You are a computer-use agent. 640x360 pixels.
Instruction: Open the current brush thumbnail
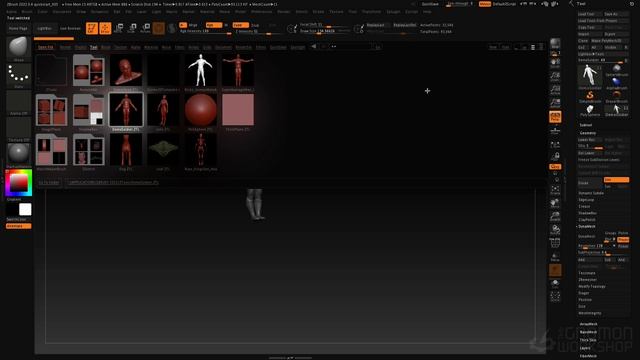click(x=18, y=48)
